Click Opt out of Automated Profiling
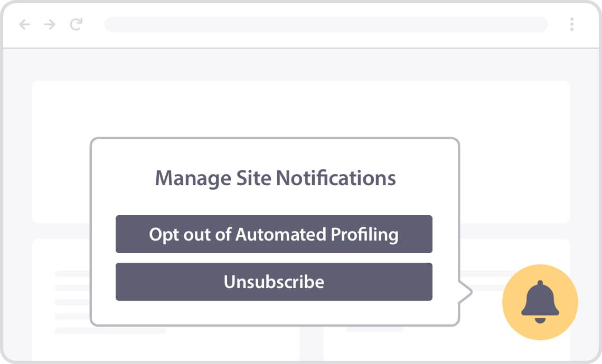 tap(274, 234)
